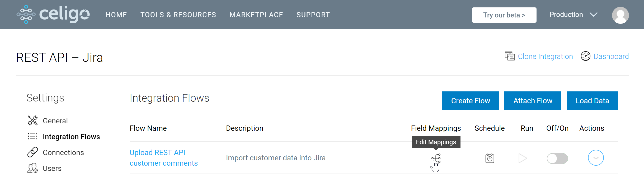This screenshot has width=644, height=177.
Task: Expand the flow Actions dropdown circle
Action: tap(596, 158)
